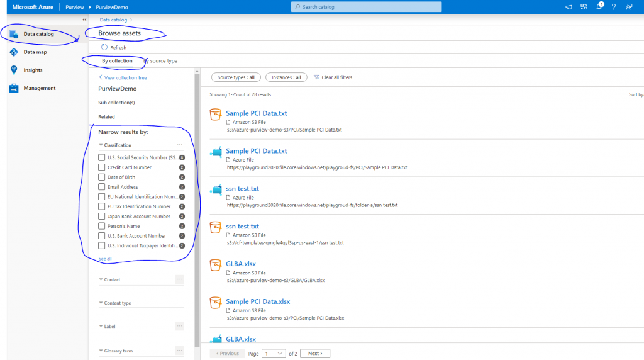The height and width of the screenshot is (360, 644).
Task: Check Email Address classification
Action: pos(101,187)
